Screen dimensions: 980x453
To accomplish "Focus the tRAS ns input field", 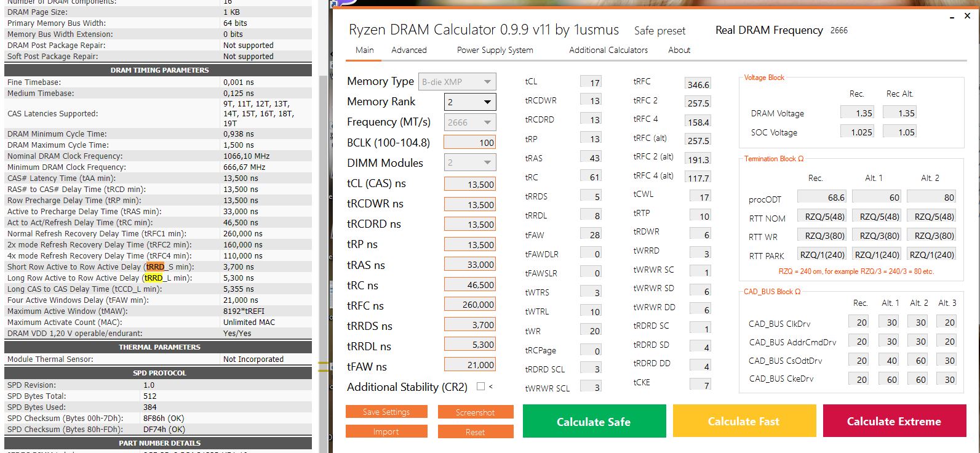I will coord(470,265).
